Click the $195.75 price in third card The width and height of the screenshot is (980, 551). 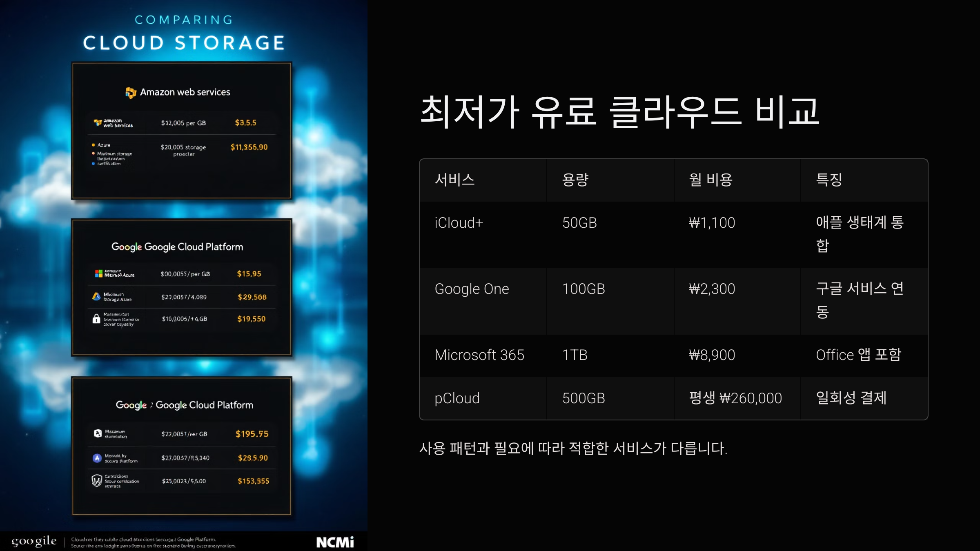point(252,434)
